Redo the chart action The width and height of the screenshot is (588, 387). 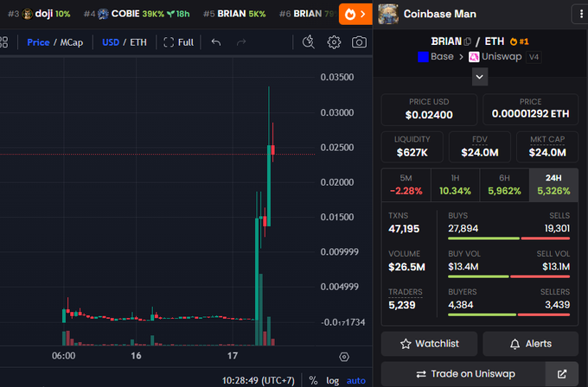[x=241, y=42]
